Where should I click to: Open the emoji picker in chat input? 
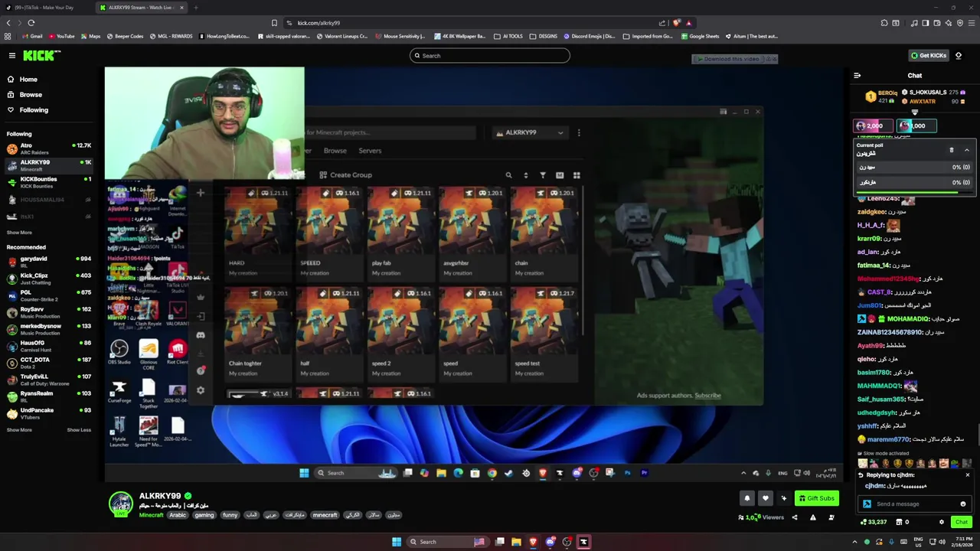pos(963,504)
